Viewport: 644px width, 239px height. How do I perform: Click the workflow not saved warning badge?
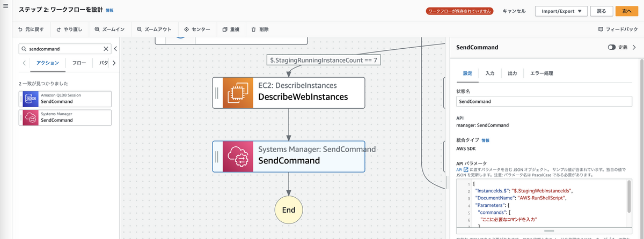[x=460, y=11]
